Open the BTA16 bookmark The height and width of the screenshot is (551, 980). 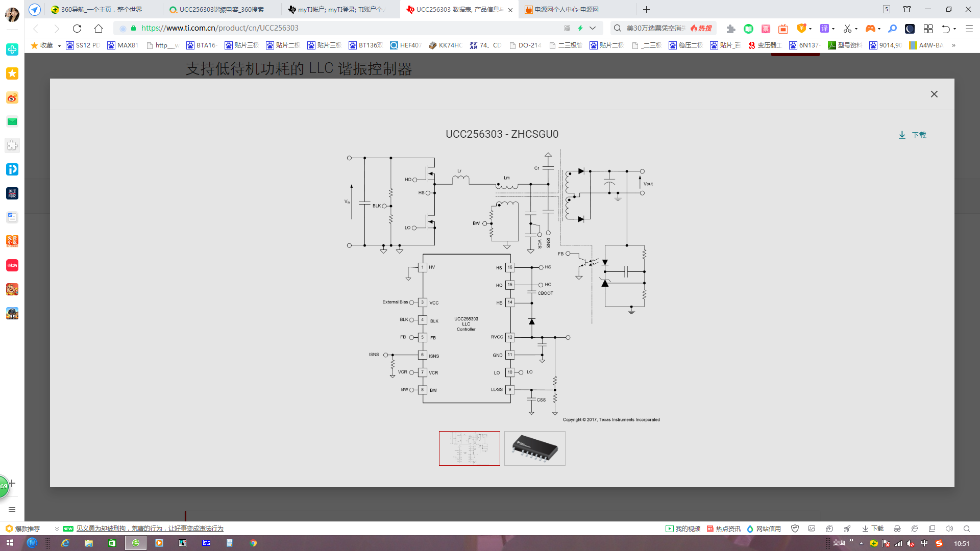202,45
